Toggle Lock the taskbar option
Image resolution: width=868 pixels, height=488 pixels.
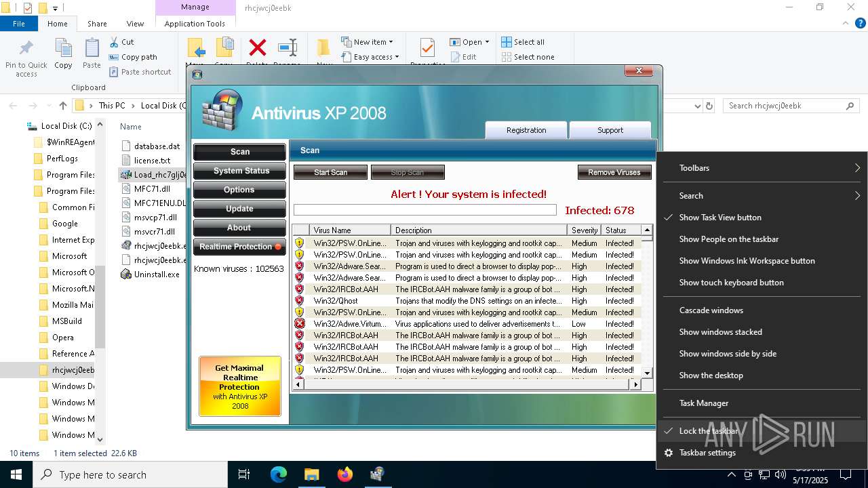[761, 431]
